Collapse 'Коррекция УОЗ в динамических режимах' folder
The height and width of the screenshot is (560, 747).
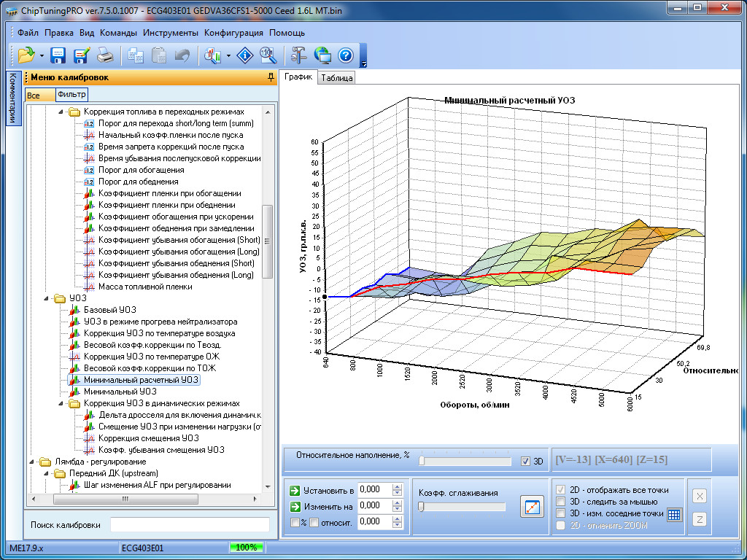(61, 403)
